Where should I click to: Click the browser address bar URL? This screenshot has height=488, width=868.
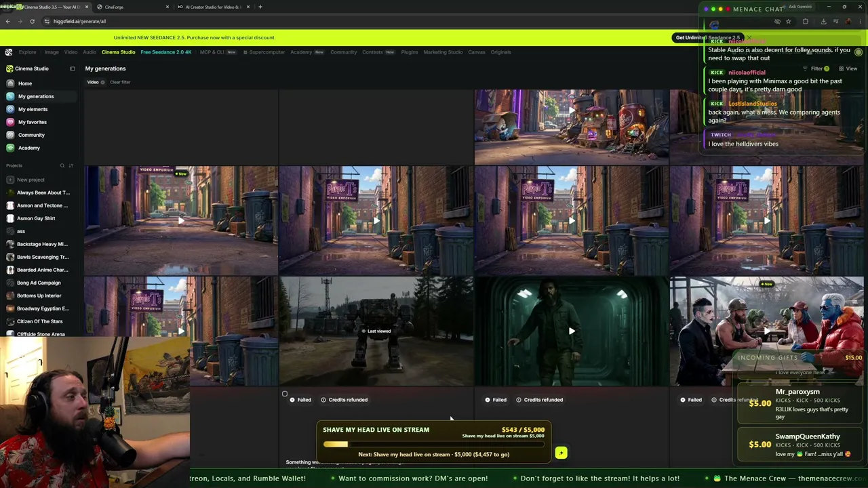click(79, 21)
